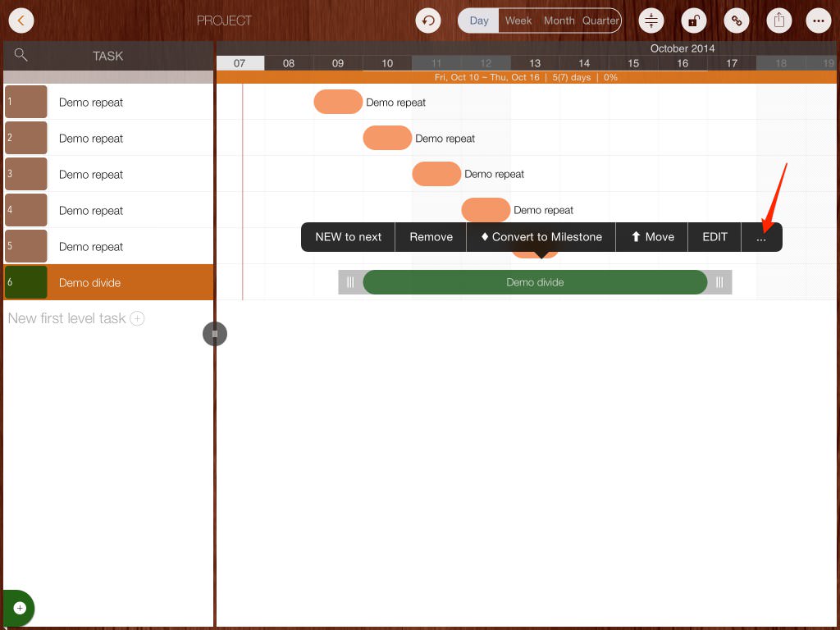The height and width of the screenshot is (630, 840).
Task: Click Remove in the context menu
Action: tap(431, 237)
